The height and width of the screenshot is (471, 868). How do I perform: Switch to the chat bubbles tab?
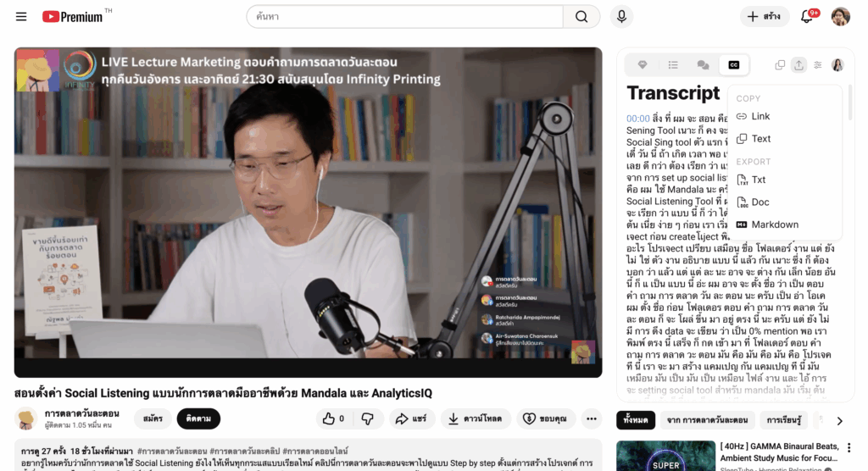pos(703,64)
